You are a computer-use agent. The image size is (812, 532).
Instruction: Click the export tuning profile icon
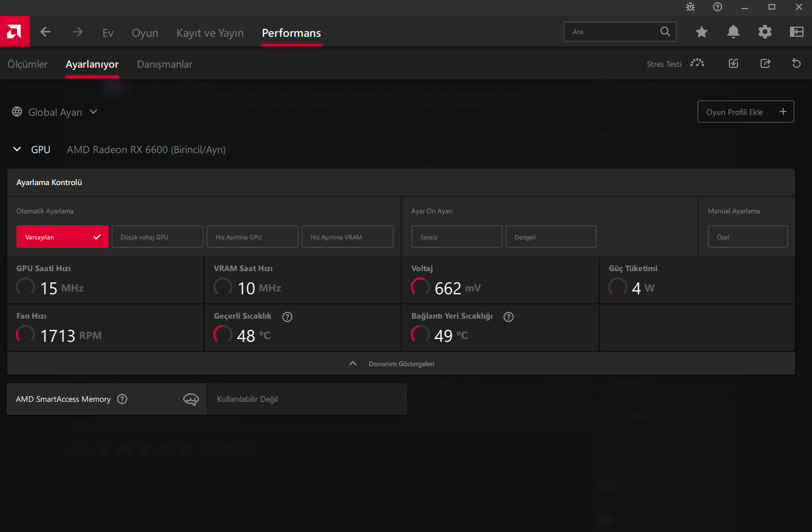[x=765, y=63]
